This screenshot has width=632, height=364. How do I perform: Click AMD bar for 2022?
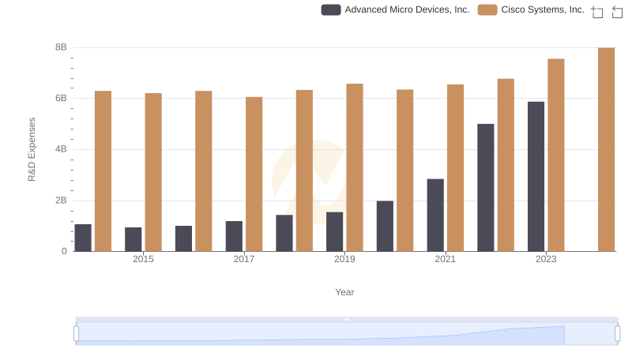pos(485,188)
